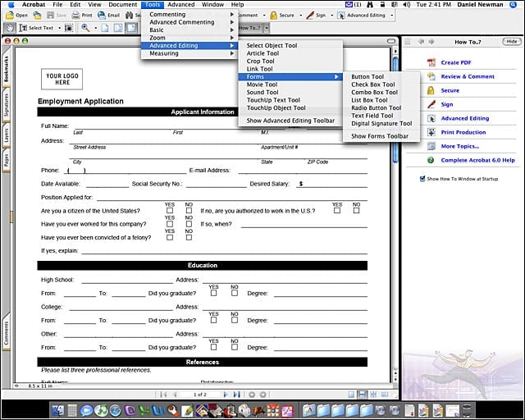Click the Fit Width icon

click(x=131, y=28)
